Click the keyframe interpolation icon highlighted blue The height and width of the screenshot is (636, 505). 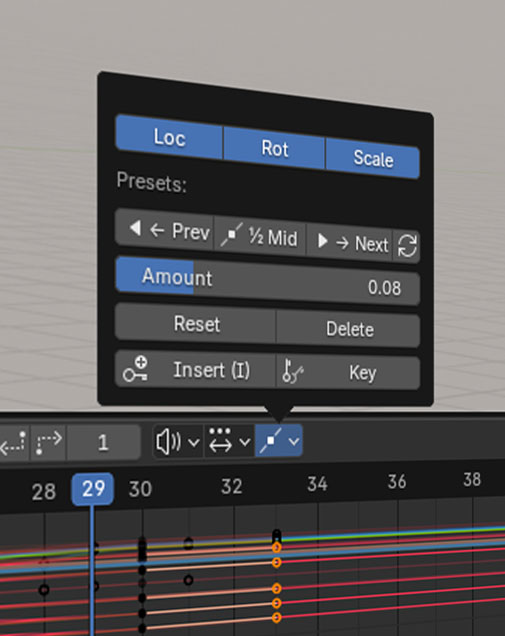point(271,440)
